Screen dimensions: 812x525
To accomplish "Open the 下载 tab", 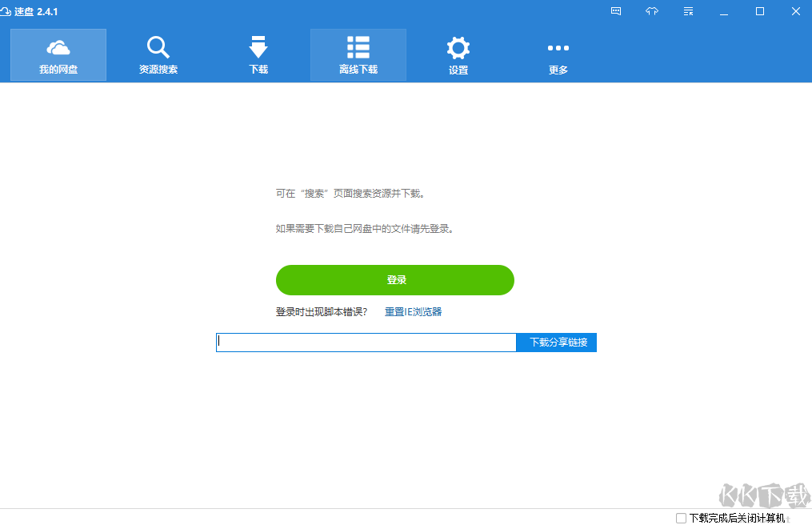I will 258,54.
